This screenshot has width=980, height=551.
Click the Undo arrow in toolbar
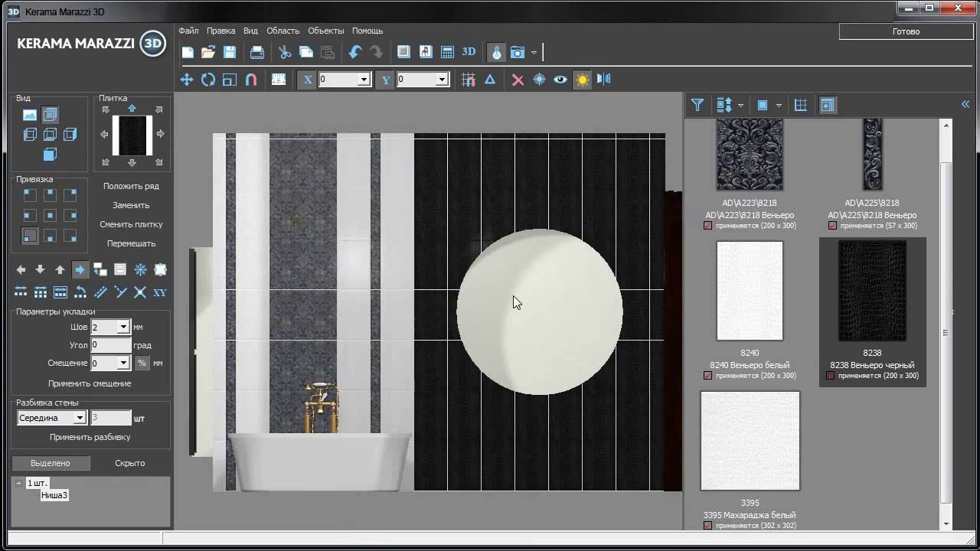pos(355,52)
